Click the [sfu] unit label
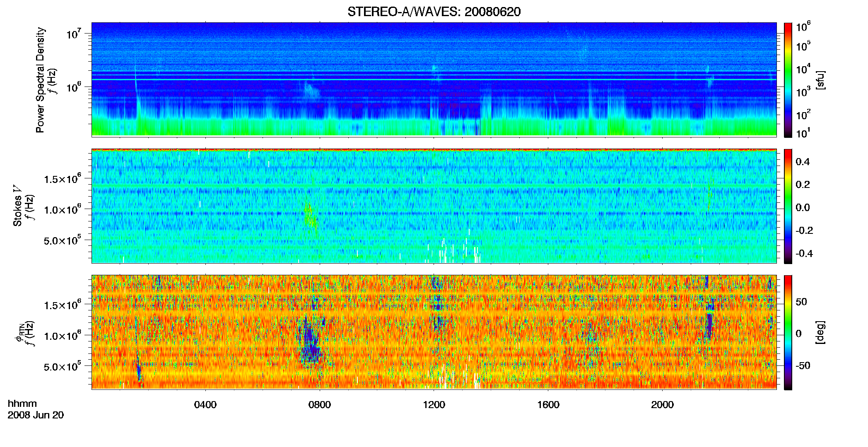The image size is (868, 447). (x=820, y=80)
